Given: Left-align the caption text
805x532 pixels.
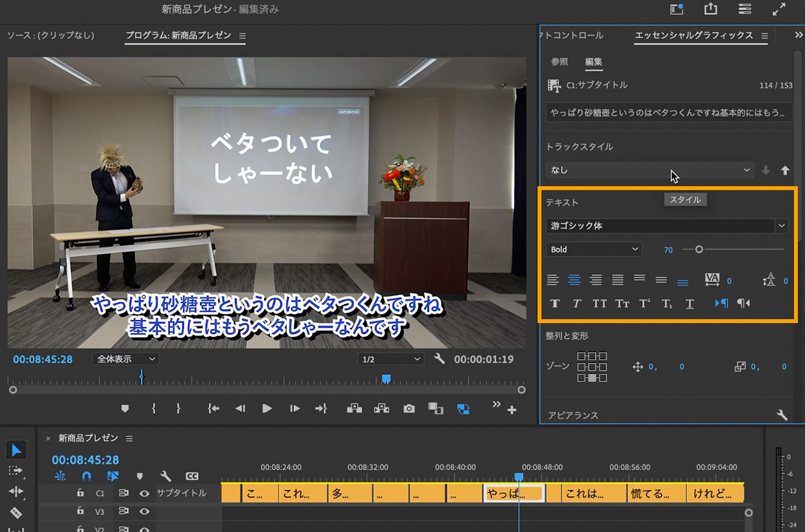Looking at the screenshot, I should click(x=553, y=280).
